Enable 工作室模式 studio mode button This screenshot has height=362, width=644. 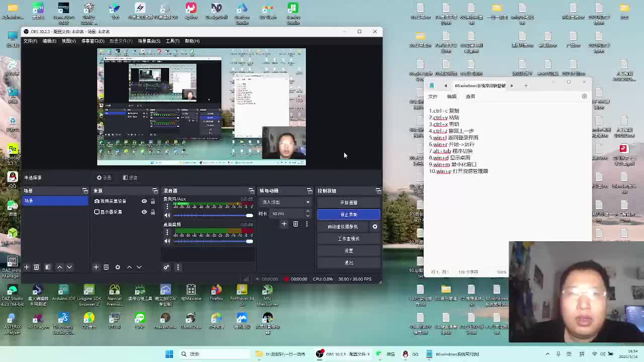point(349,239)
